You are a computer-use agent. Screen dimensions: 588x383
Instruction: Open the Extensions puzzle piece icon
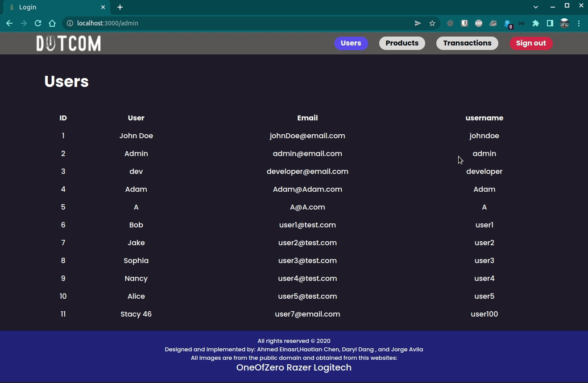point(536,23)
